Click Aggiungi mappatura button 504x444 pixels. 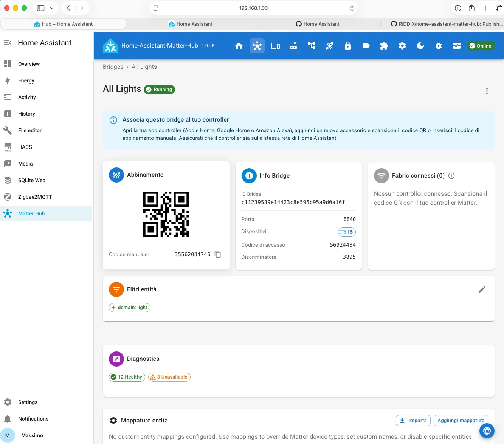[461, 421]
